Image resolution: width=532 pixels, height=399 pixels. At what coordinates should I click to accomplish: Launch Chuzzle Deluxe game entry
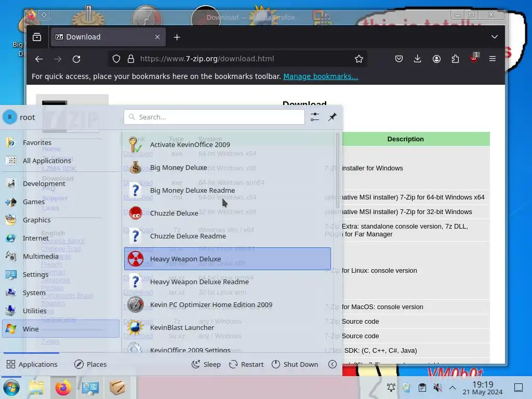pyautogui.click(x=228, y=213)
